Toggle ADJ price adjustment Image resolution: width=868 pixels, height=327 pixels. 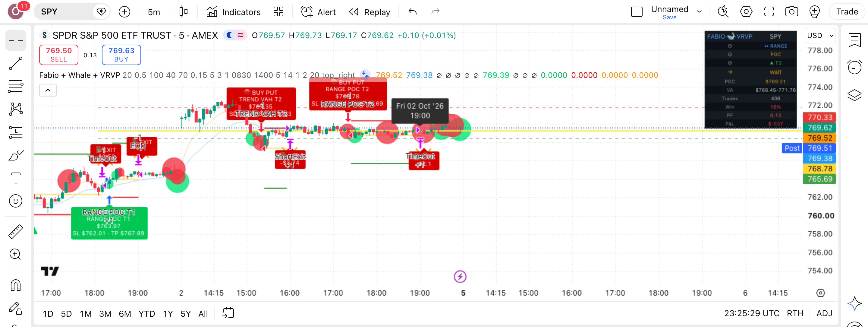(824, 313)
